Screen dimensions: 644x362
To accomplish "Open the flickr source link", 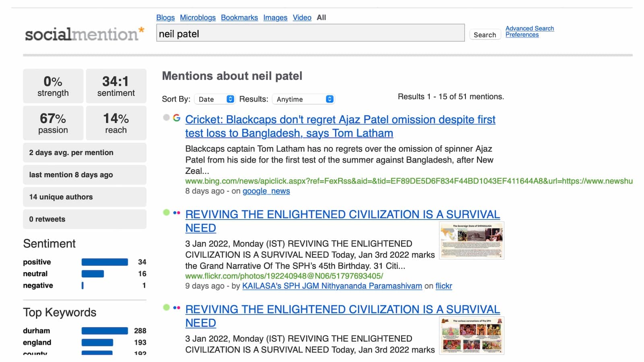I will pos(444,286).
